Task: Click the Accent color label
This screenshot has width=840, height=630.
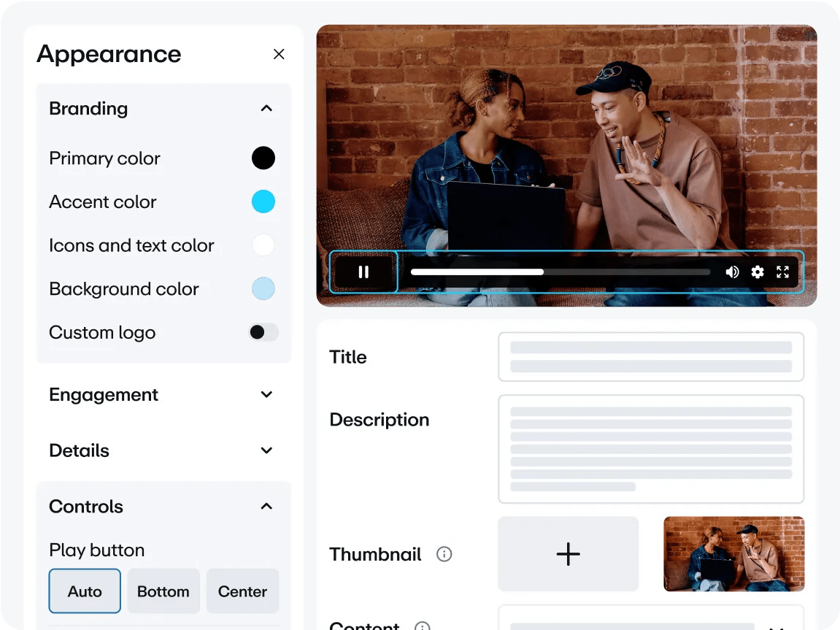Action: [x=102, y=202]
